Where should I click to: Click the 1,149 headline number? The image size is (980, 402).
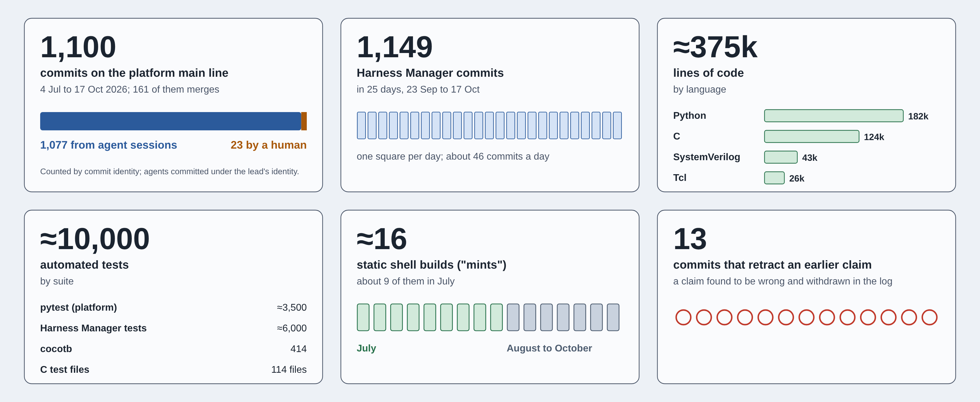(x=394, y=47)
